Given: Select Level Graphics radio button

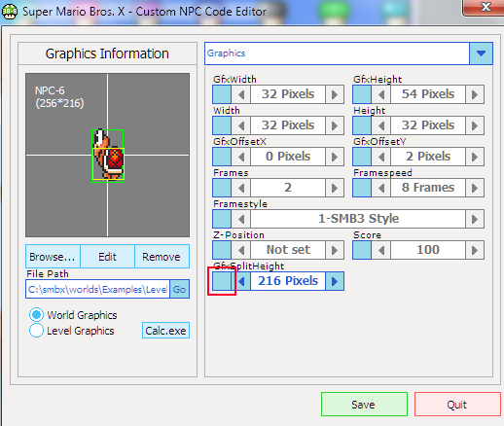Looking at the screenshot, I should [x=36, y=331].
